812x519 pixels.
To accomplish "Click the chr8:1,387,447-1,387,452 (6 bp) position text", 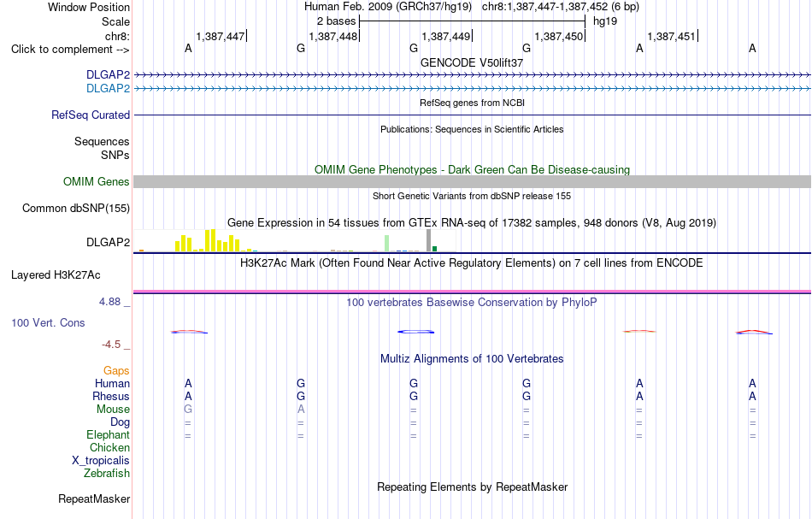I will [x=561, y=7].
